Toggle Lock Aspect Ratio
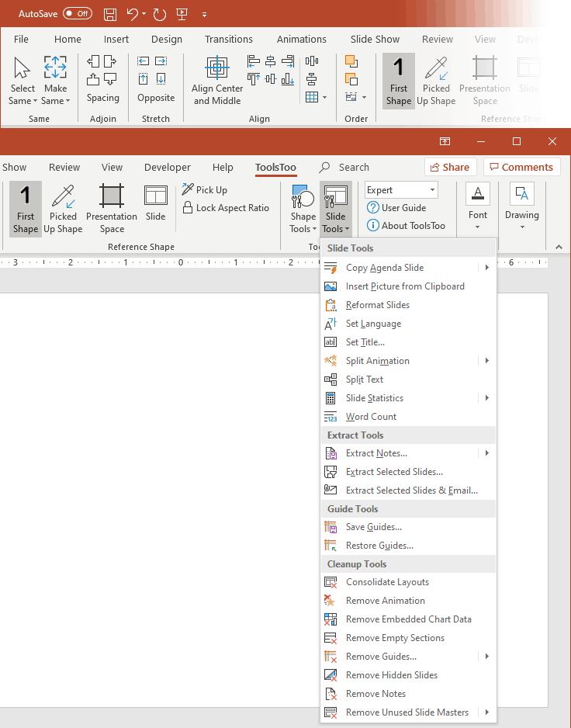This screenshot has width=571, height=728. [x=226, y=208]
